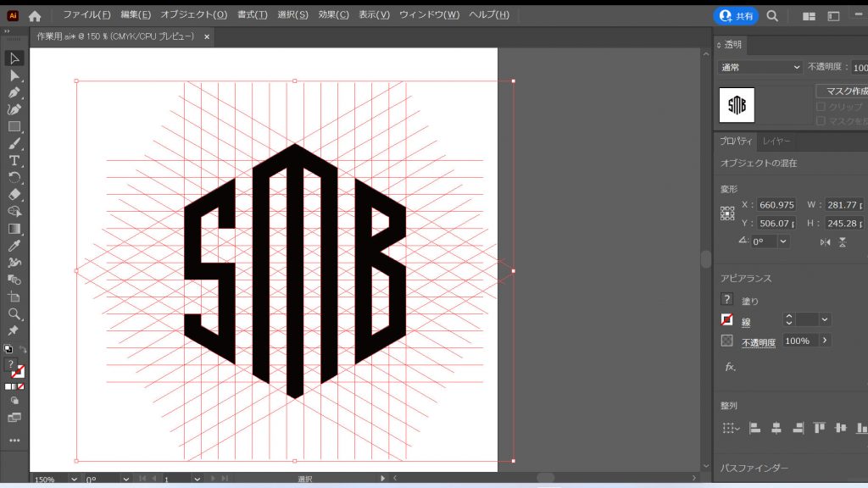The image size is (868, 488).
Task: Select the solid color mode under swatch
Action: pos(8,386)
